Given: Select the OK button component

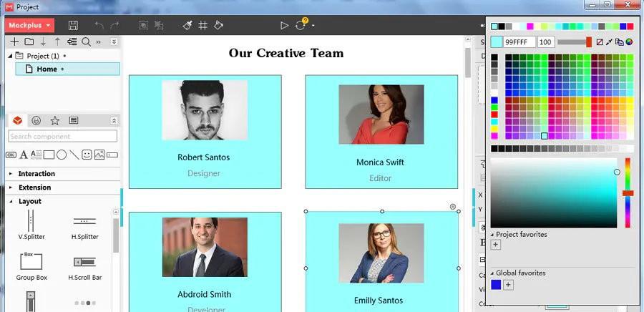Looking at the screenshot, I should coord(11,155).
